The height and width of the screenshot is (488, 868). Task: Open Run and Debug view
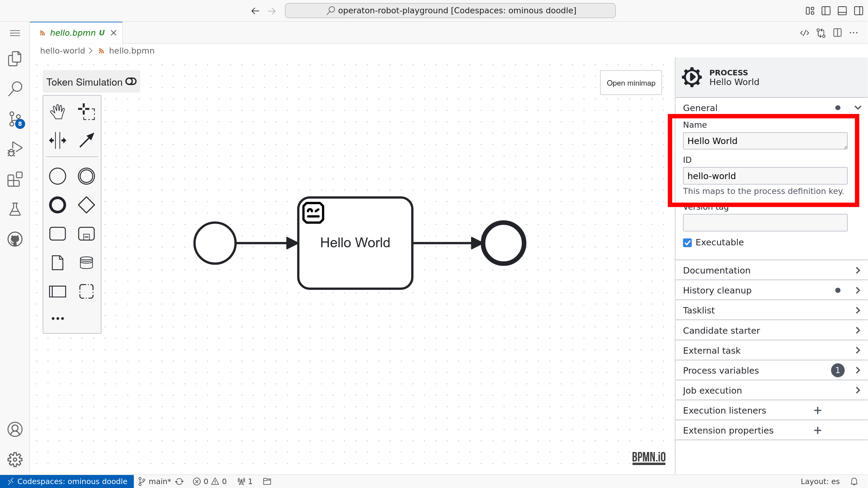pos(15,149)
